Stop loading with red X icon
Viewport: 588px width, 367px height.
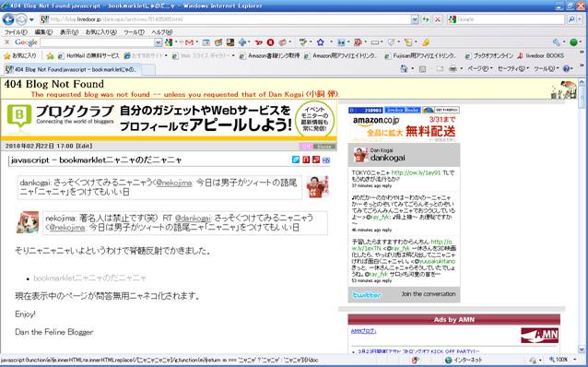pyautogui.click(x=437, y=19)
